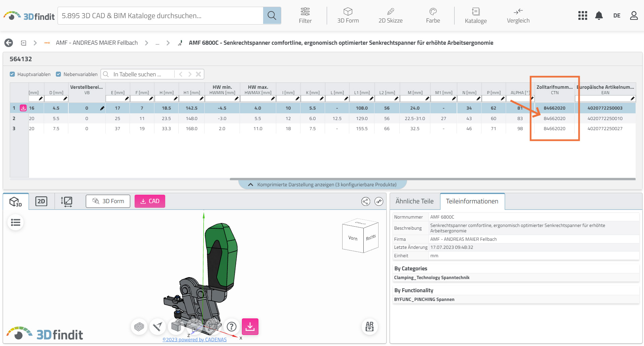Click the share icon in viewer toolbar
The width and height of the screenshot is (644, 346).
pos(365,201)
